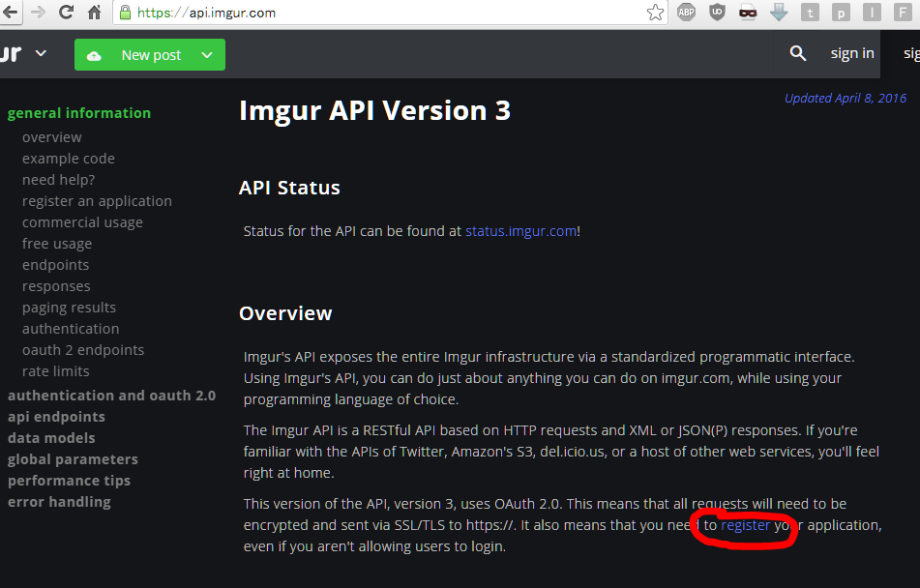Viewport: 920px width, 588px height.
Task: Click the New post button label
Action: pos(151,55)
